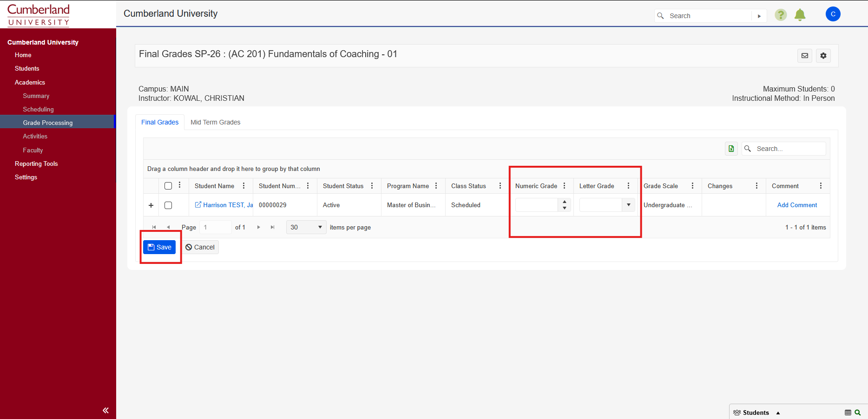Click the Save button
The width and height of the screenshot is (868, 419).
click(159, 247)
